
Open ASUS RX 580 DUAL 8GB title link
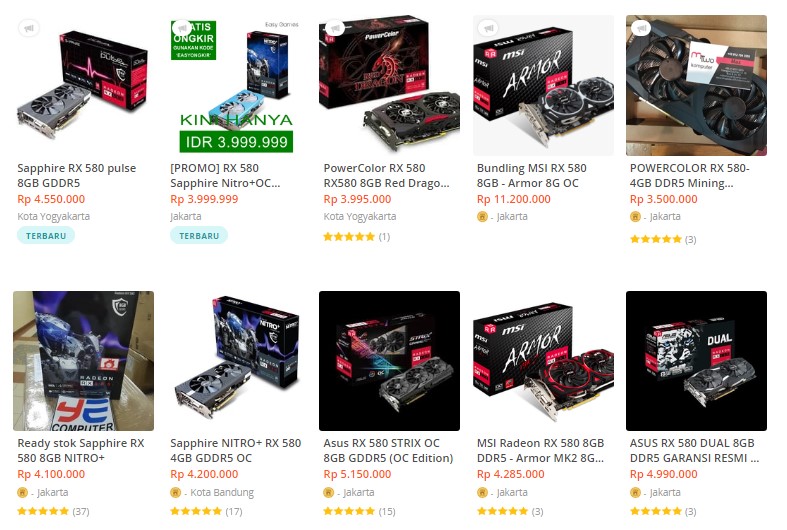694,450
